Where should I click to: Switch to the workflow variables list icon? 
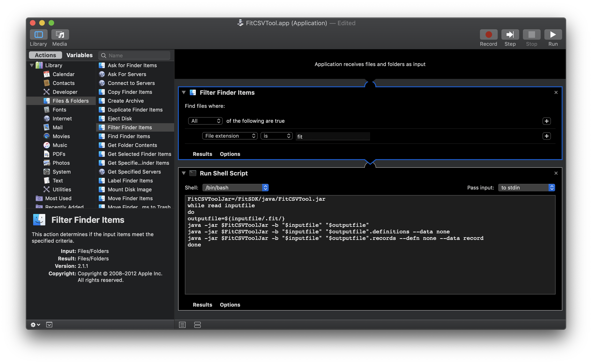197,325
